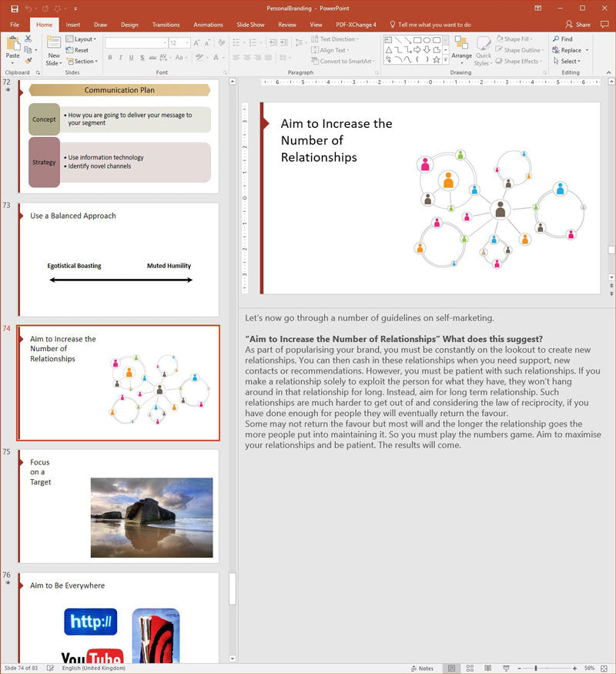Select slide 73 Use a Balanced Approach thumbnail

(x=119, y=260)
